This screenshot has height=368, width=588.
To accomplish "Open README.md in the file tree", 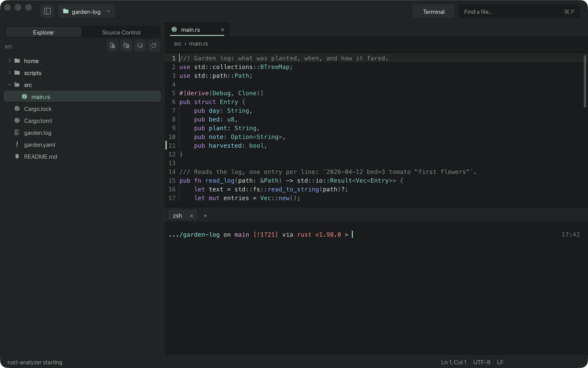I will click(x=82, y=157).
